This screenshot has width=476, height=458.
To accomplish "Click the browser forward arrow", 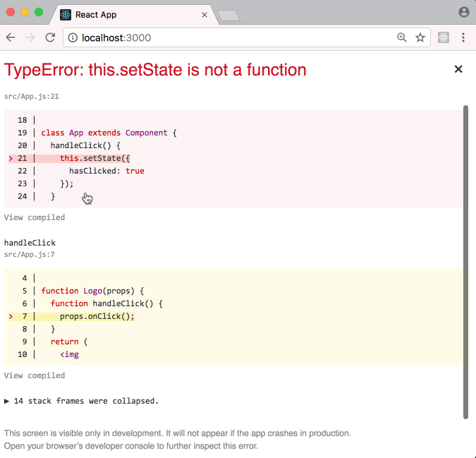I will (30, 37).
